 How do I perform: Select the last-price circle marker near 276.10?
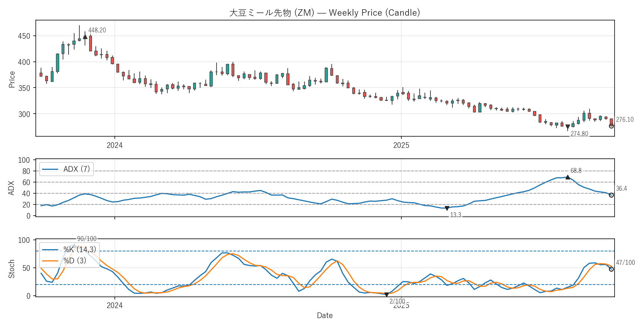tap(611, 126)
